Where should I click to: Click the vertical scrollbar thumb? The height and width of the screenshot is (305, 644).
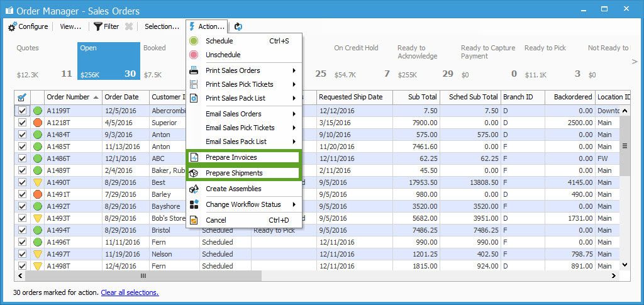(625, 146)
